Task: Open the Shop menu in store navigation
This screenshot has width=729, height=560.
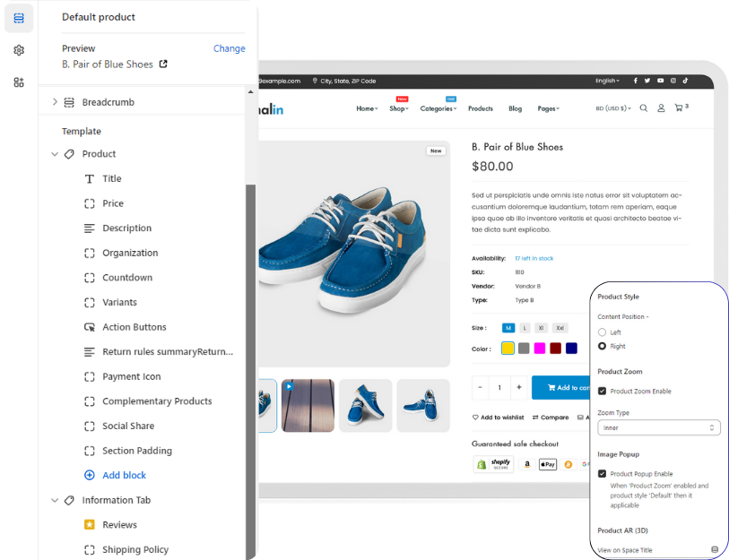Action: [399, 108]
